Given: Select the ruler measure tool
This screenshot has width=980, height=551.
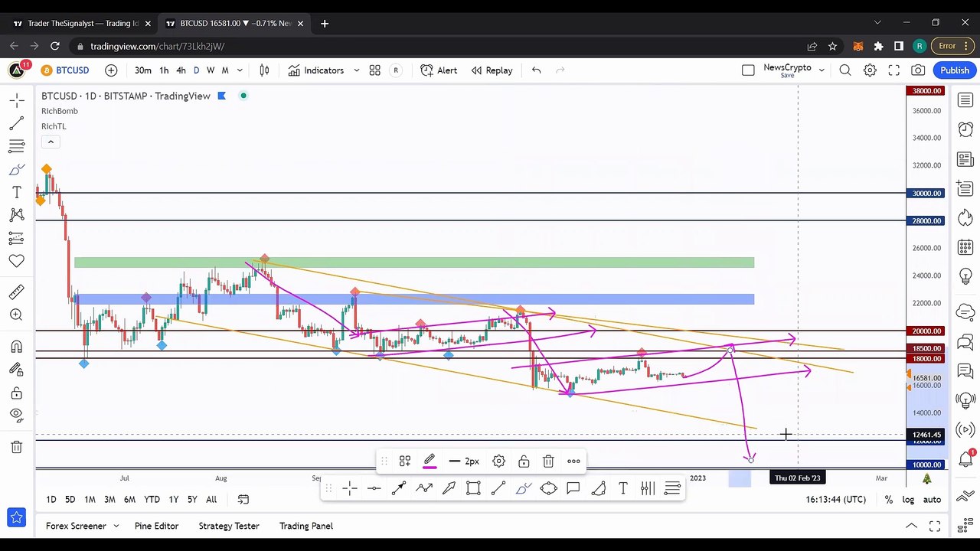Looking at the screenshot, I should point(16,292).
